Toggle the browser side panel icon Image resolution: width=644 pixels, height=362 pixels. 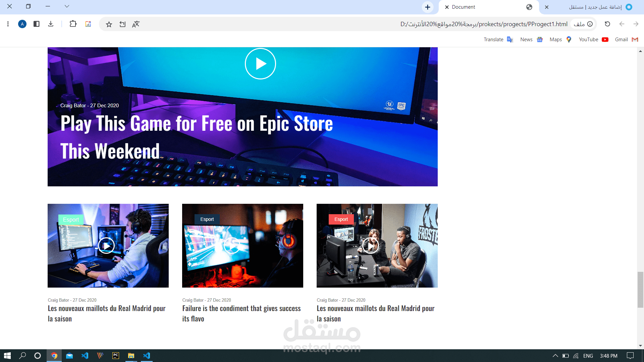[37, 24]
